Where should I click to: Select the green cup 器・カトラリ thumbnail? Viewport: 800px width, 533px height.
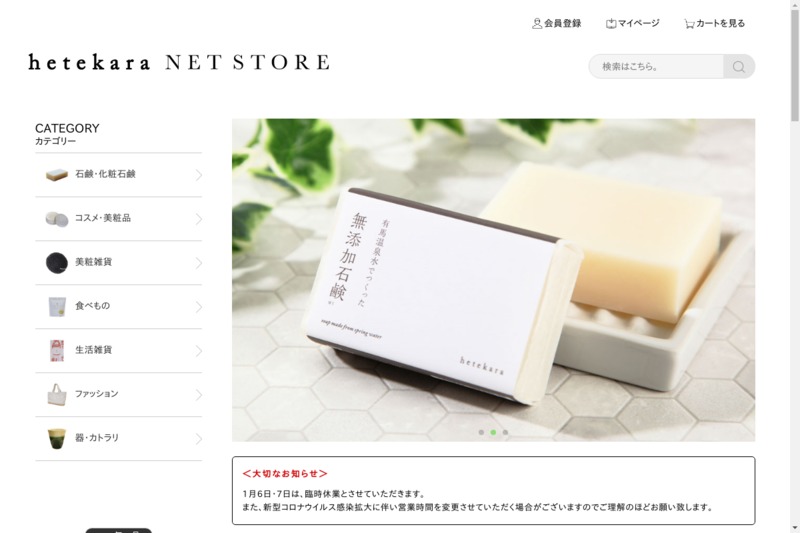coord(57,438)
